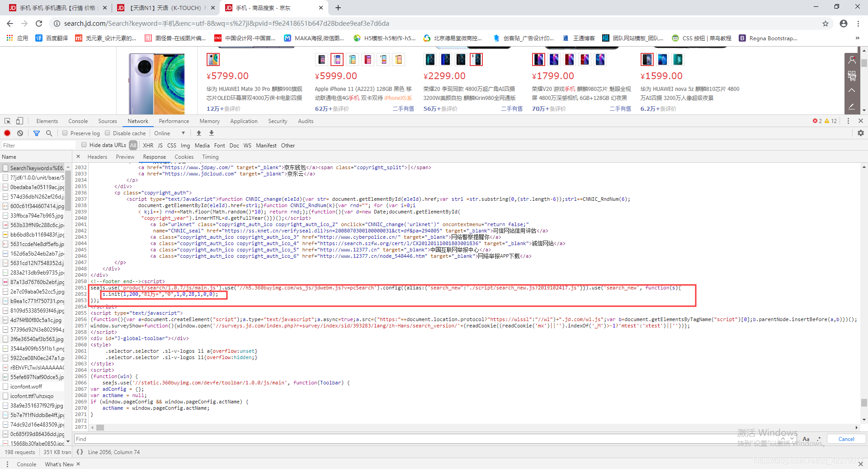The image size is (868, 469).
Task: Open the CSS 按钮 菜鸟教程 bookmark
Action: pos(702,38)
